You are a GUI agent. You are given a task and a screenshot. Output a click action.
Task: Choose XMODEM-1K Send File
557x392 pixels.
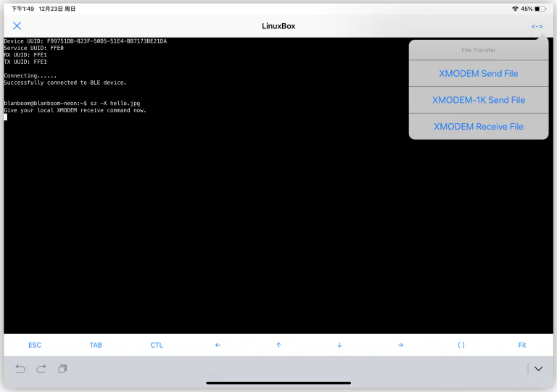479,100
